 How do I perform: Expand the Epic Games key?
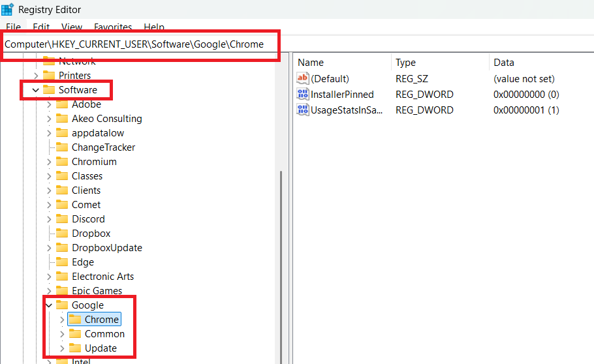(x=49, y=291)
